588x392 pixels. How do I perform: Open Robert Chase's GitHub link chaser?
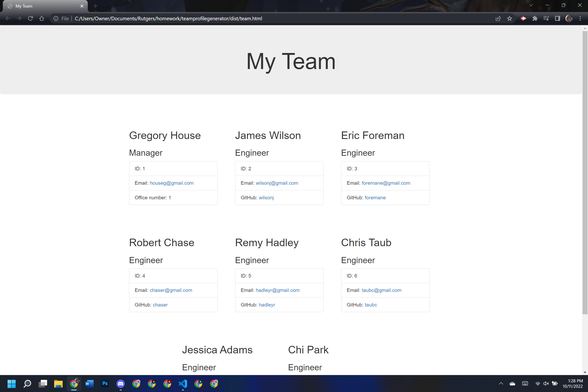pyautogui.click(x=160, y=305)
